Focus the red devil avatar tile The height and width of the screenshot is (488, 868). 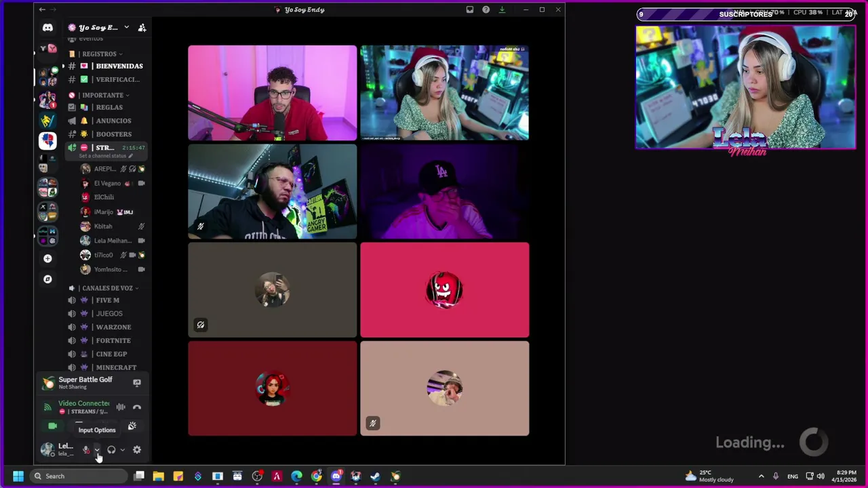coord(445,290)
